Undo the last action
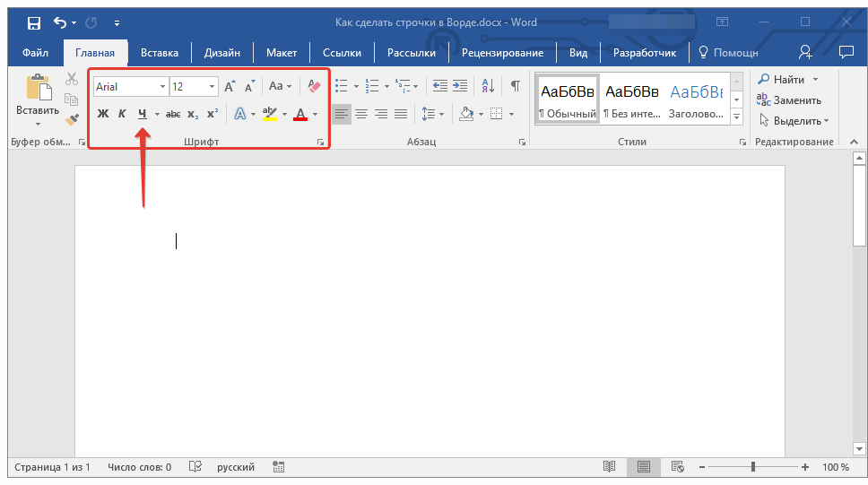Viewport: 868px width, 485px height. point(60,22)
